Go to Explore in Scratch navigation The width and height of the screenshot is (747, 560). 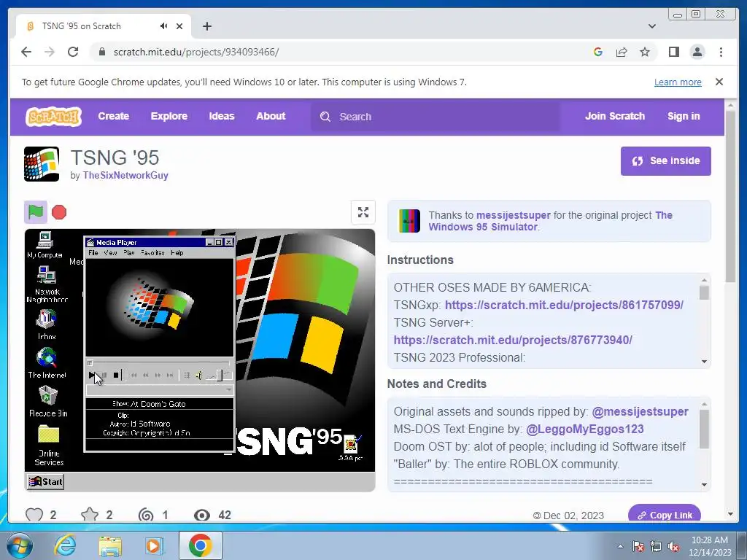(x=169, y=116)
